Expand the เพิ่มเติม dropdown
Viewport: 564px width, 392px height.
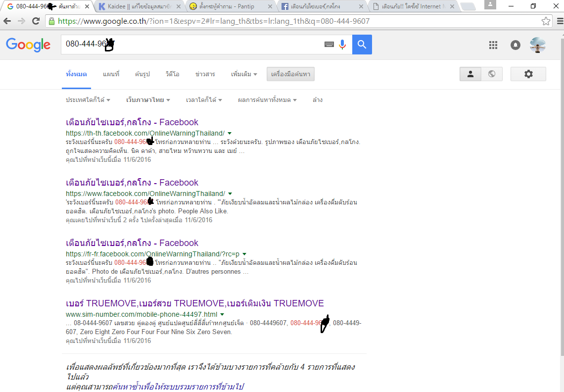click(244, 74)
